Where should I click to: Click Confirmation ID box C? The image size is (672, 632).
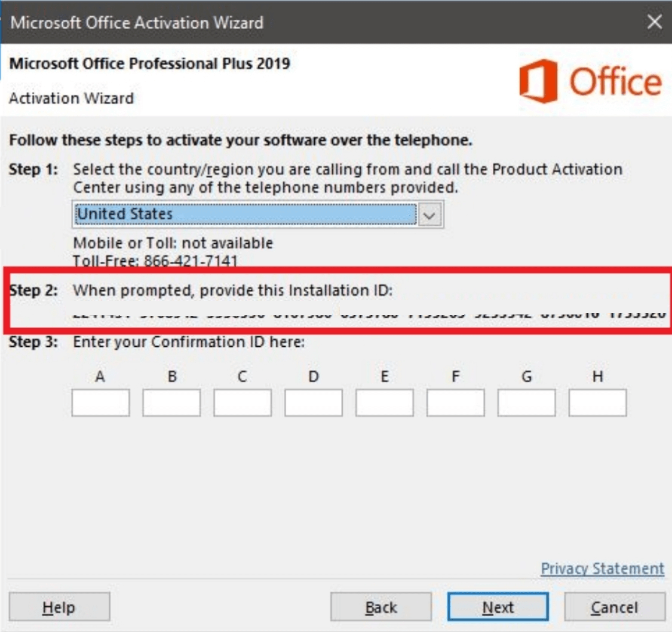(242, 403)
